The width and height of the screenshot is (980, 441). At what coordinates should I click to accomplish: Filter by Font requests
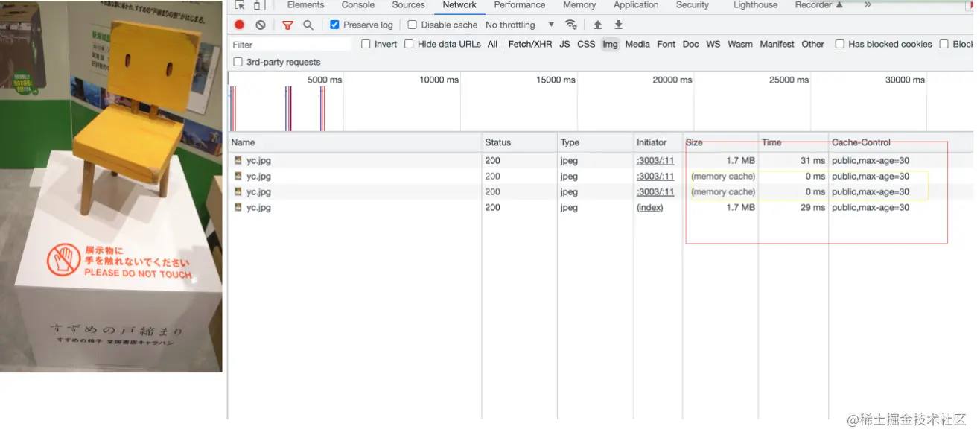click(666, 44)
